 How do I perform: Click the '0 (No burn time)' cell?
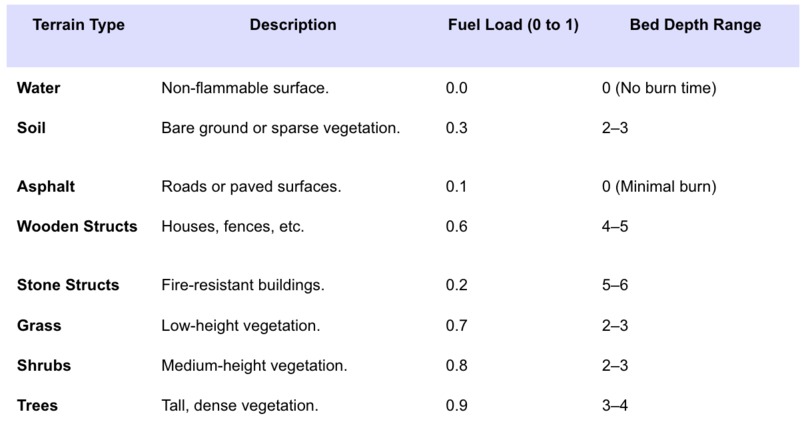click(x=659, y=88)
